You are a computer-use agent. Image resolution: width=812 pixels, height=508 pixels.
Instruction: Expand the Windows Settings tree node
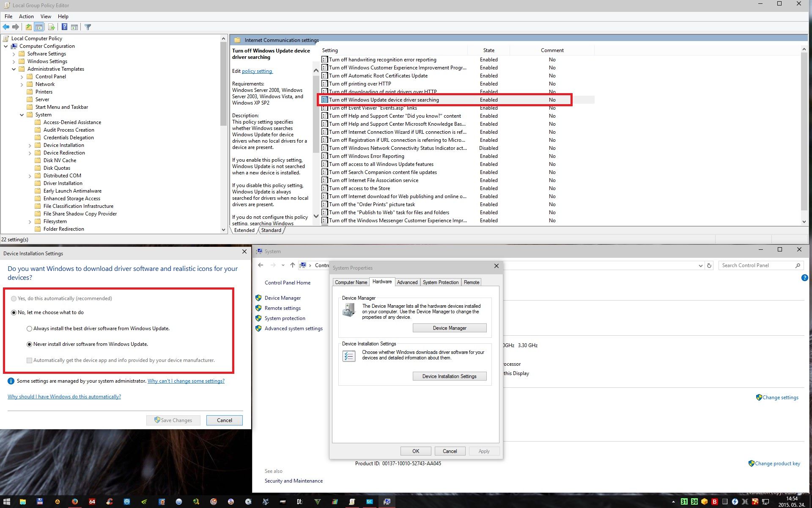(x=14, y=61)
